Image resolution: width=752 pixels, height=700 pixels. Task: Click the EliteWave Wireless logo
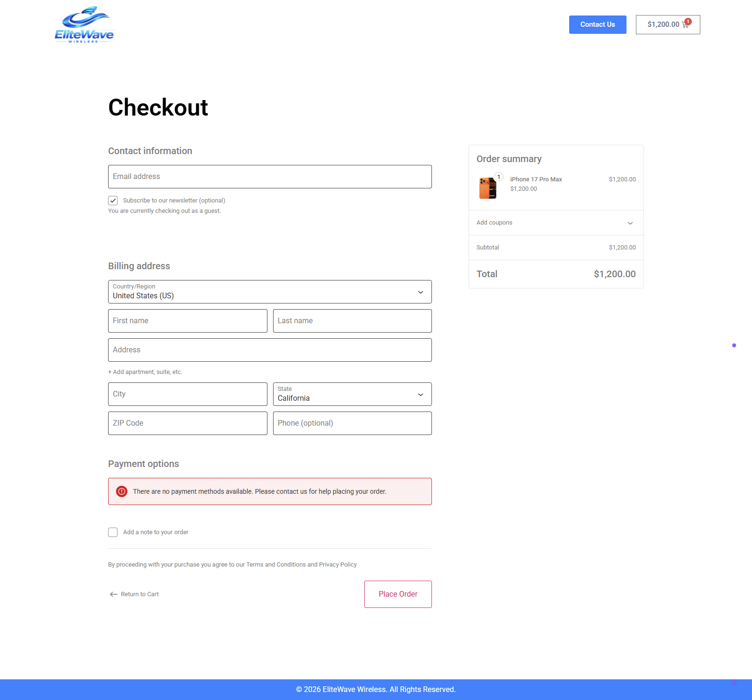pyautogui.click(x=84, y=25)
